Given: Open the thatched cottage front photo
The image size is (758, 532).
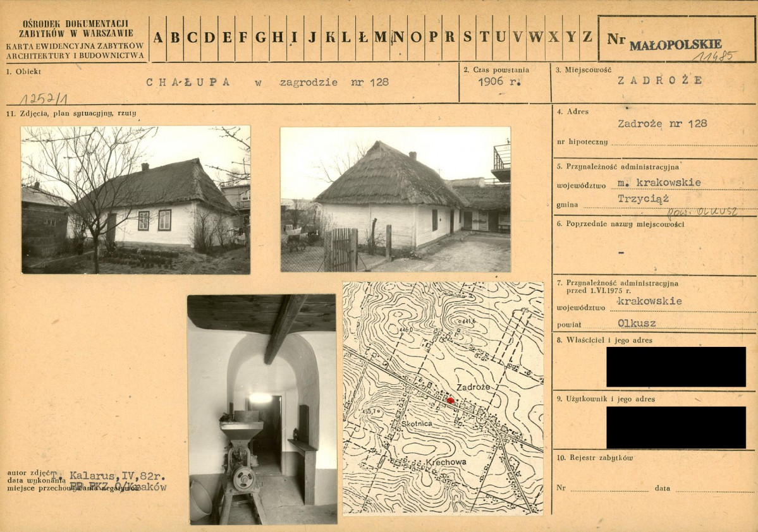Looking at the screenshot, I should pyautogui.click(x=135, y=200).
